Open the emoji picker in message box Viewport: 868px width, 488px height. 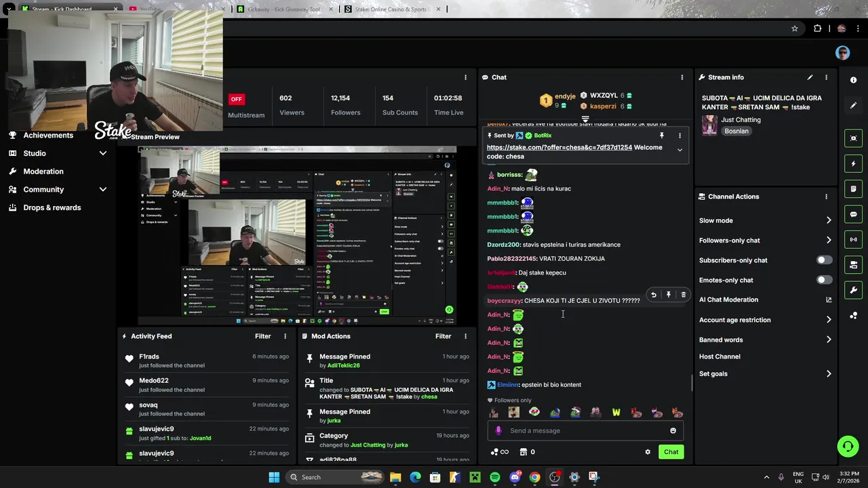673,430
